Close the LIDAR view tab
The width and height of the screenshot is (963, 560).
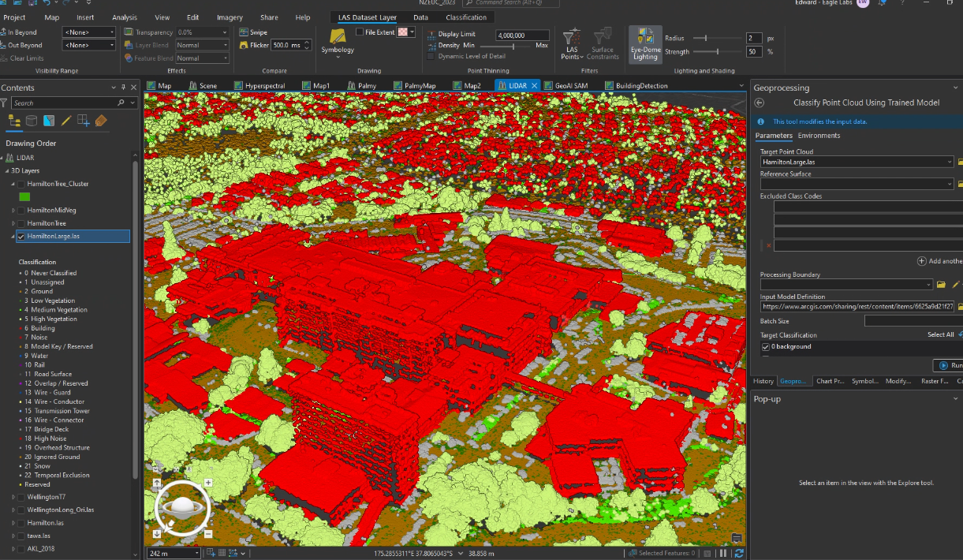point(534,85)
